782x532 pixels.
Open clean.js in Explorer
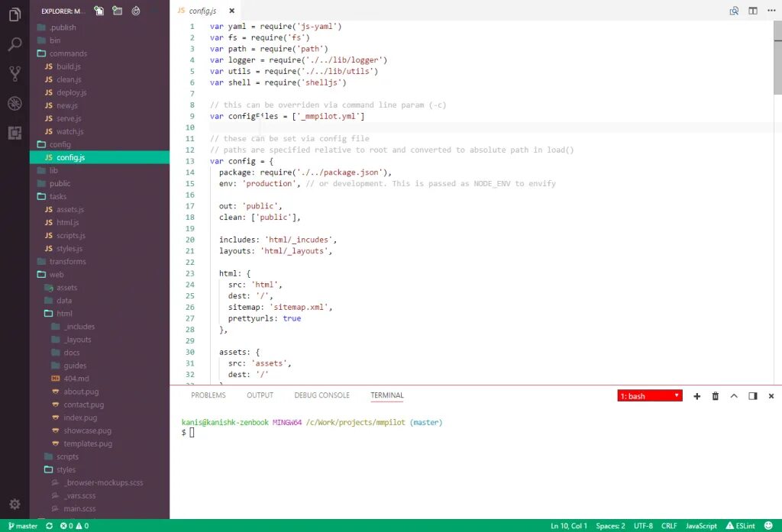99,79
